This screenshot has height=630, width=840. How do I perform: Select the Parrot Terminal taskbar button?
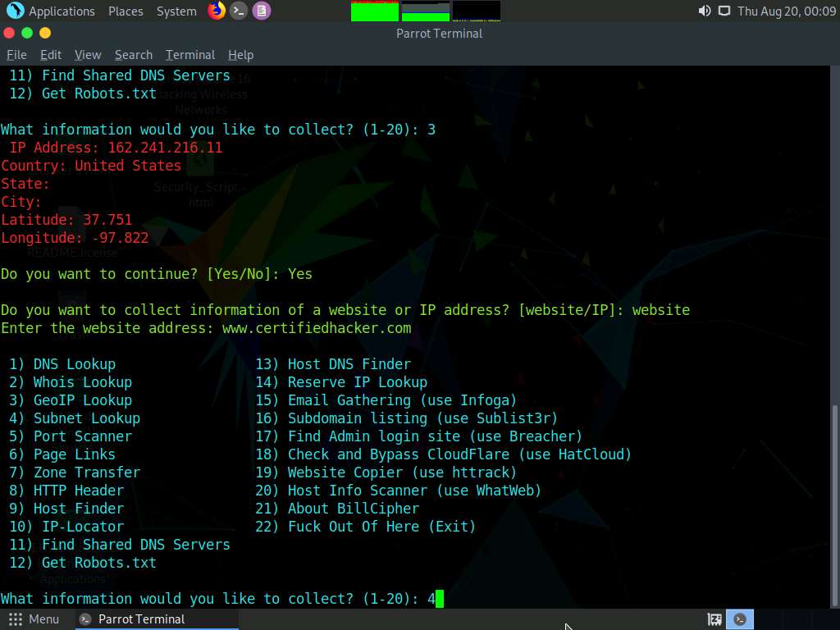[157, 619]
